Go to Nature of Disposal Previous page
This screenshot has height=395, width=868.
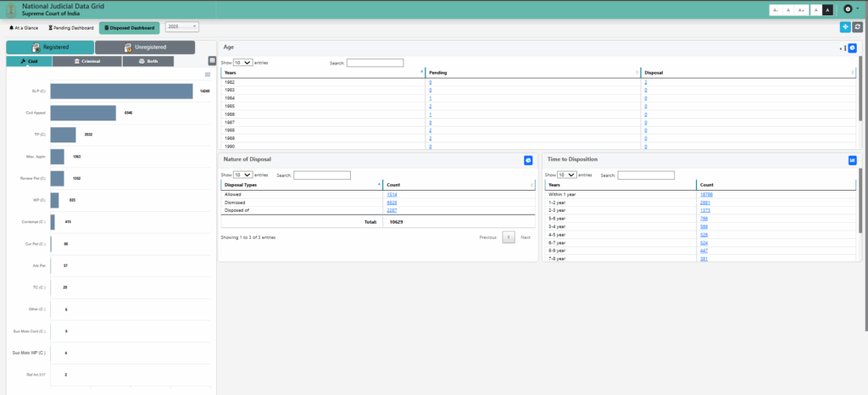pyautogui.click(x=487, y=237)
